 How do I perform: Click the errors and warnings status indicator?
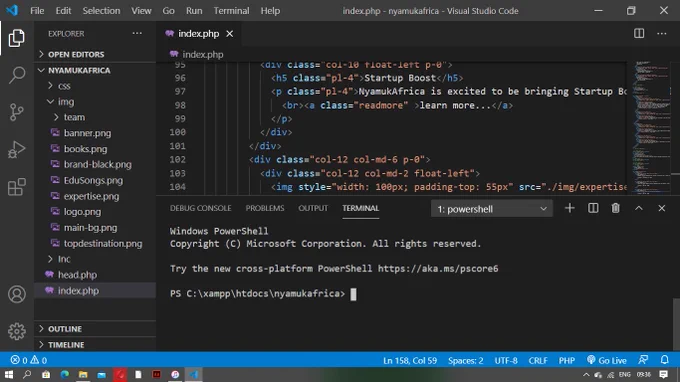[29, 360]
